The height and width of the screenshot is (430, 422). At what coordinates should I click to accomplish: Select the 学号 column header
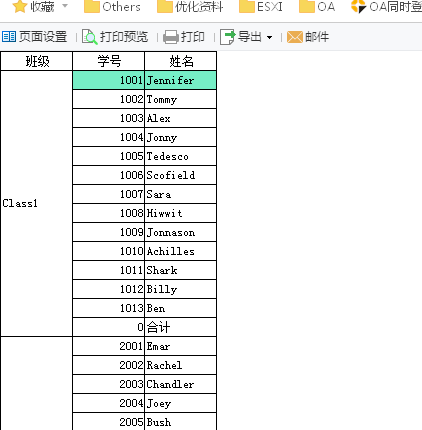[x=109, y=61]
